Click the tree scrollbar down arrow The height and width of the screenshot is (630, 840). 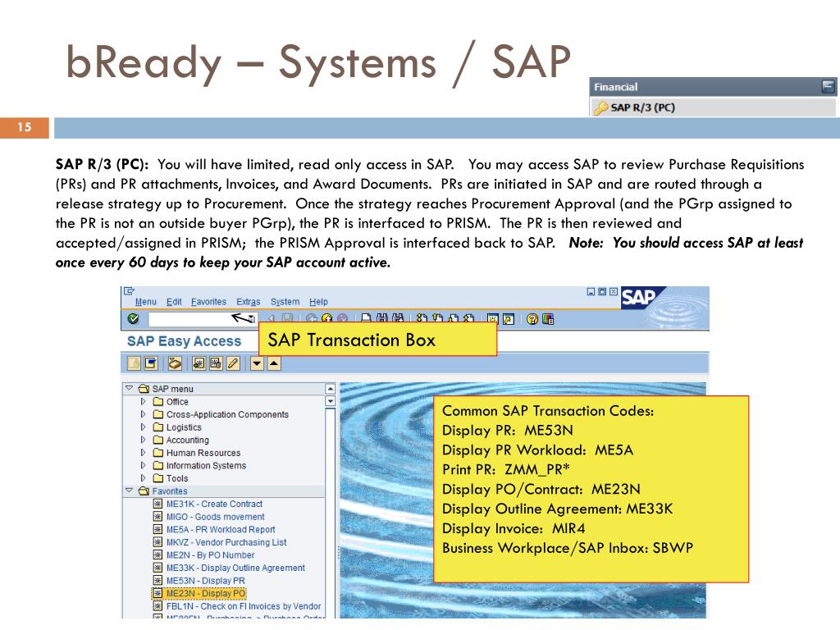pyautogui.click(x=330, y=400)
